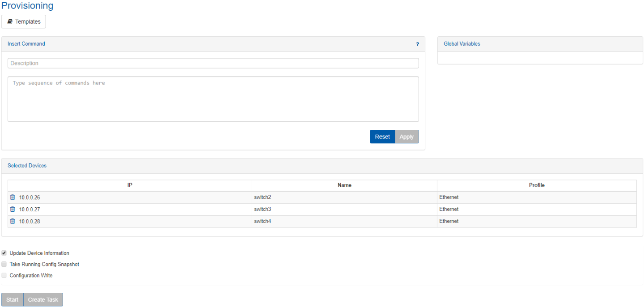Viewport: 644px width, 308px height.
Task: Click the Name column header
Action: tap(344, 185)
